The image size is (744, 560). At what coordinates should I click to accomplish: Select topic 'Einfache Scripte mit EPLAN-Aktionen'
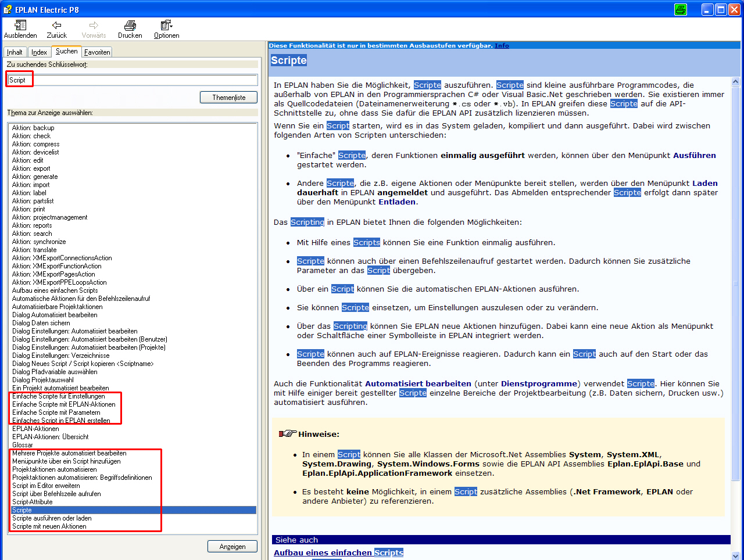(64, 404)
